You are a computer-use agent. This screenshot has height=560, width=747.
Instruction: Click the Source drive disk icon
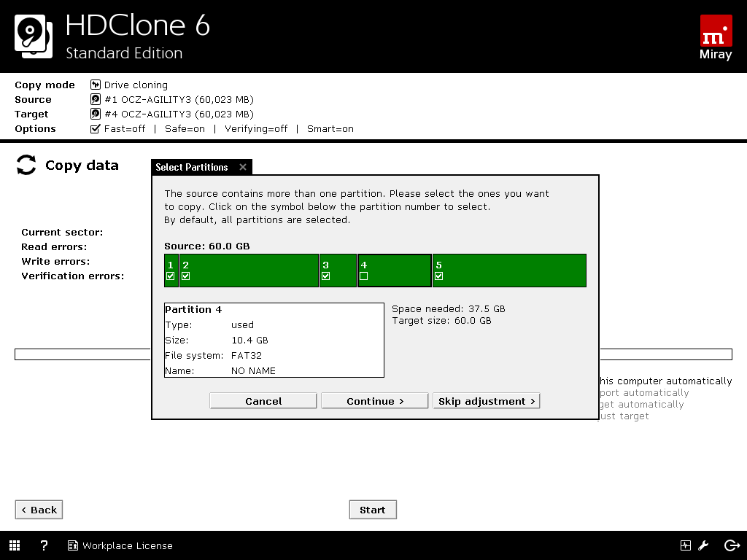96,99
